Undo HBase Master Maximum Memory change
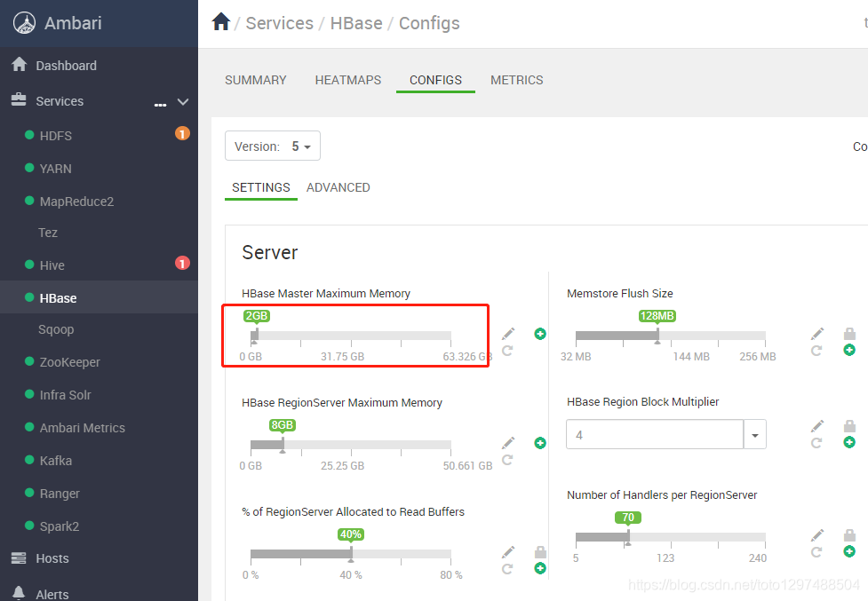This screenshot has height=601, width=868. (507, 351)
